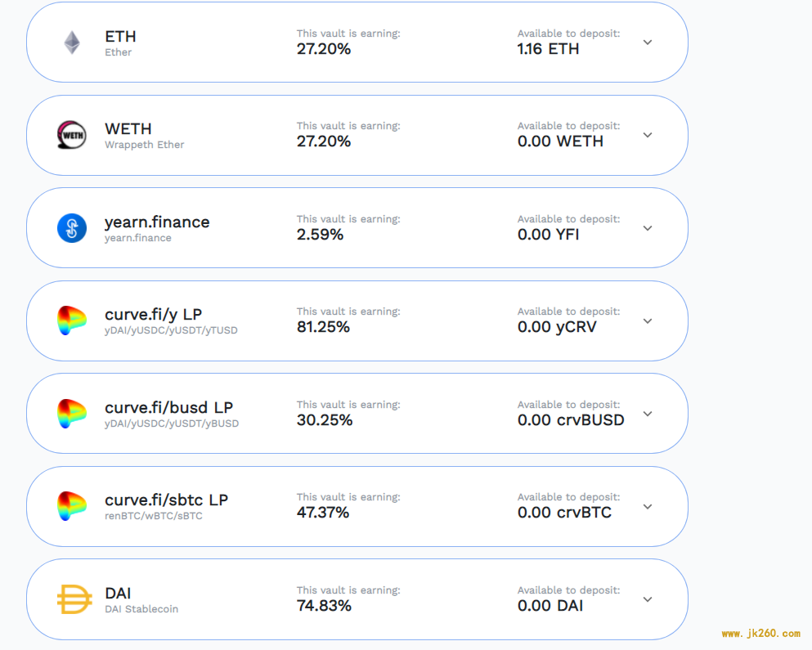This screenshot has height=650, width=812.
Task: Click the curve.fi/y LP rainbow logo
Action: (71, 321)
